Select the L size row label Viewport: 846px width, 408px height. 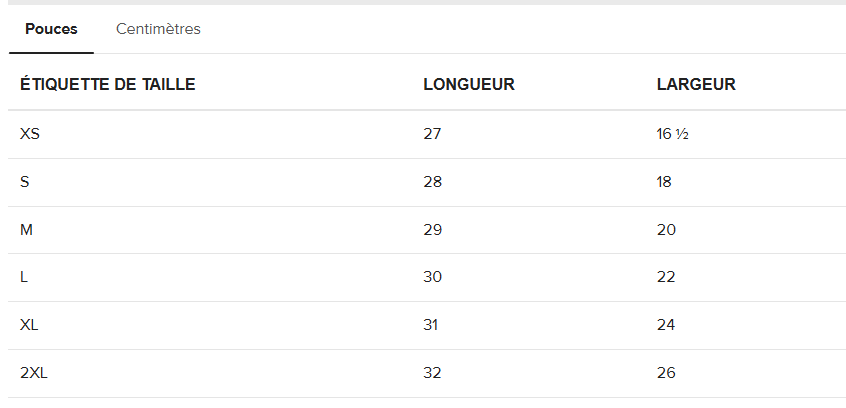click(x=24, y=277)
